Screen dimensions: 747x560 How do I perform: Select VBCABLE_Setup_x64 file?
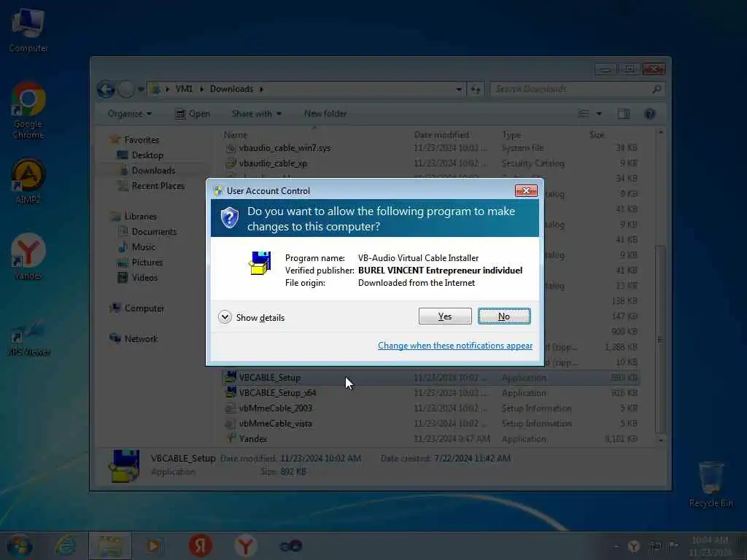[431, 393]
